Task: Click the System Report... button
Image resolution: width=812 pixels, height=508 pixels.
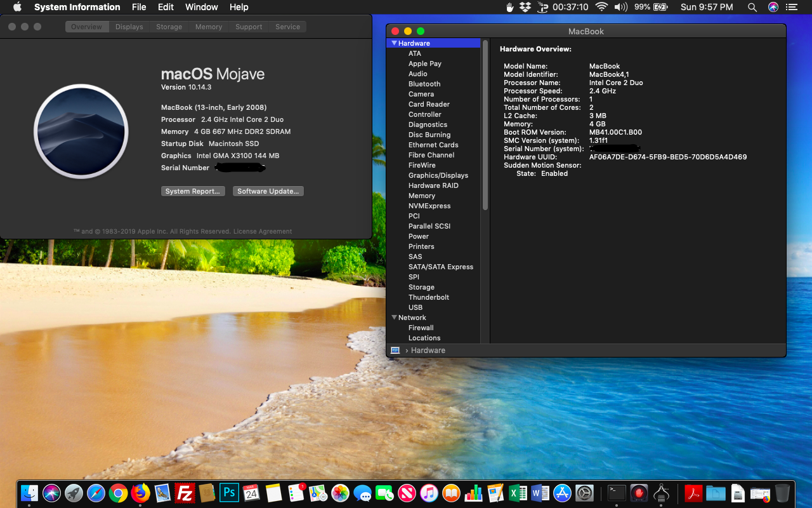Action: click(x=193, y=191)
